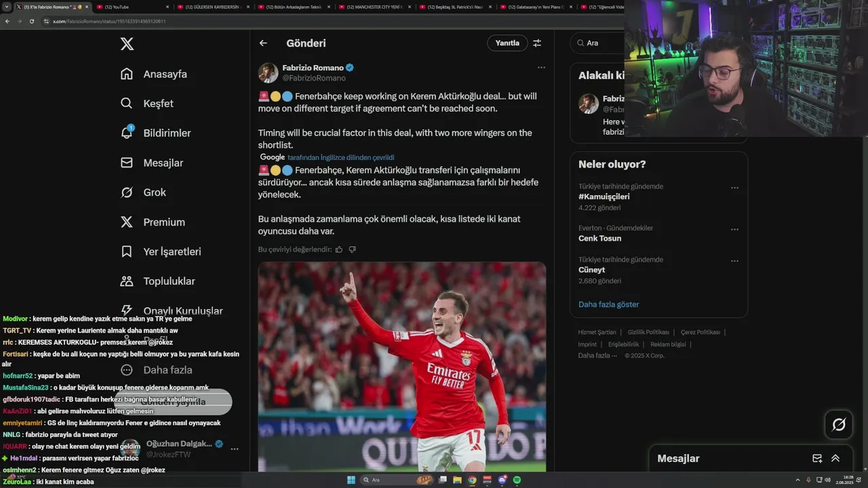Click browser back button

click(x=7, y=21)
